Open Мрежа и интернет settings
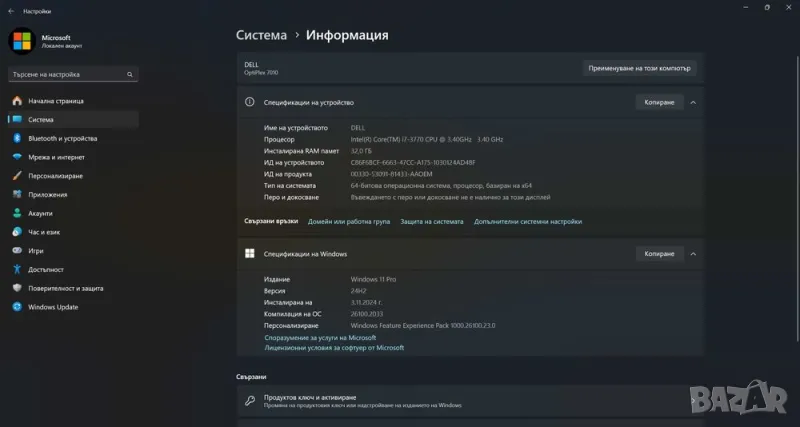 click(56, 157)
